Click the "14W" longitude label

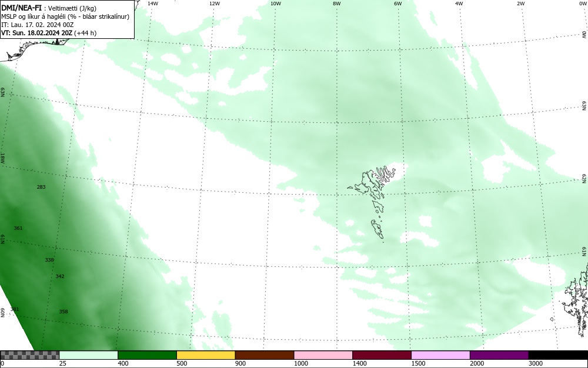[153, 4]
